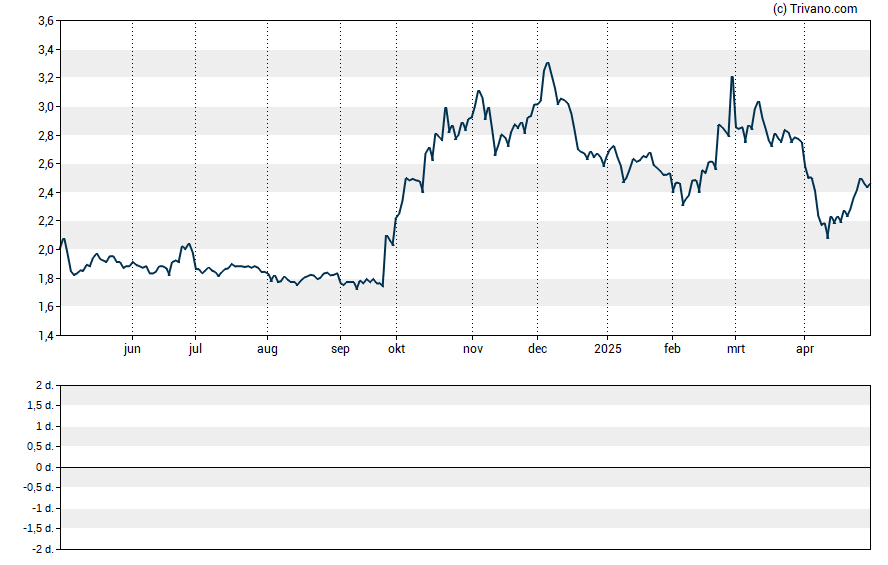Image resolution: width=888 pixels, height=565 pixels.
Task: Click the '2,4' price axis label
Action: [46, 192]
